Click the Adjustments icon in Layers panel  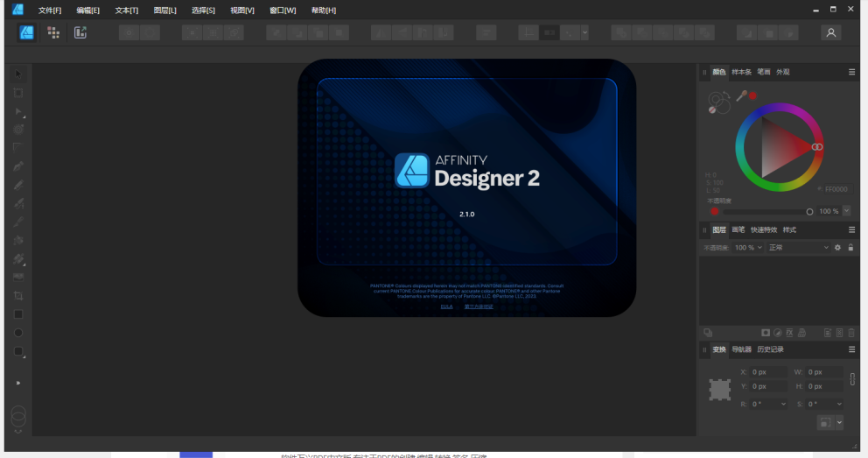click(778, 333)
